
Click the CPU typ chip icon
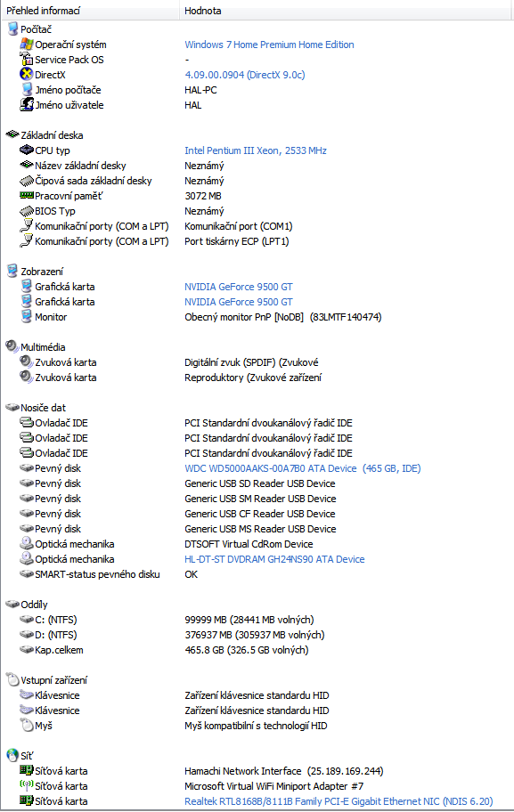point(27,150)
